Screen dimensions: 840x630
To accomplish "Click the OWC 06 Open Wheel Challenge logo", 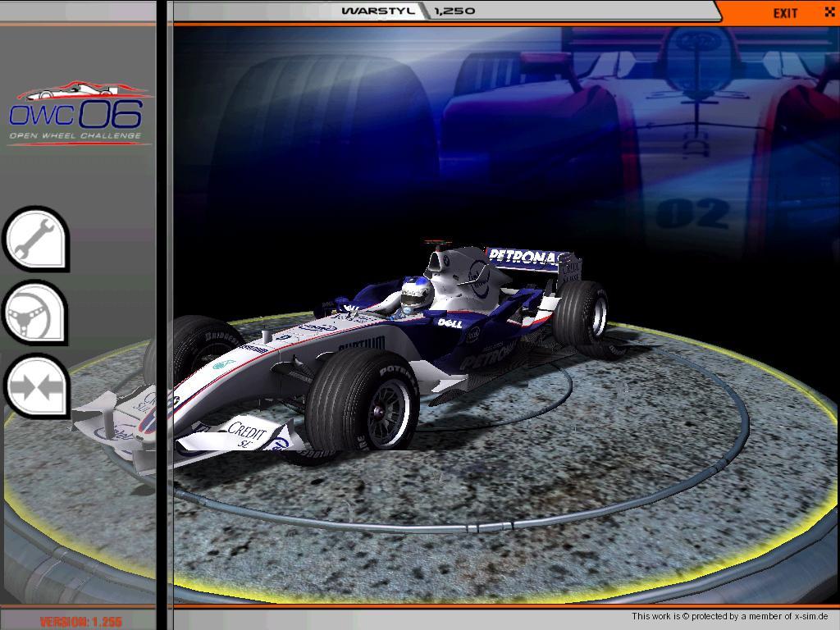I will click(x=79, y=113).
